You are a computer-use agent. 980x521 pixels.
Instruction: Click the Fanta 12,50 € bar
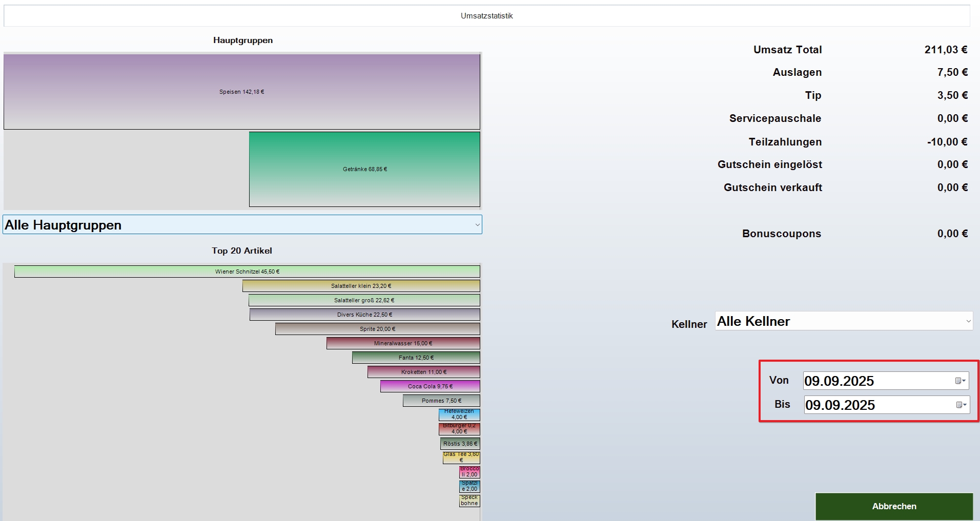416,358
